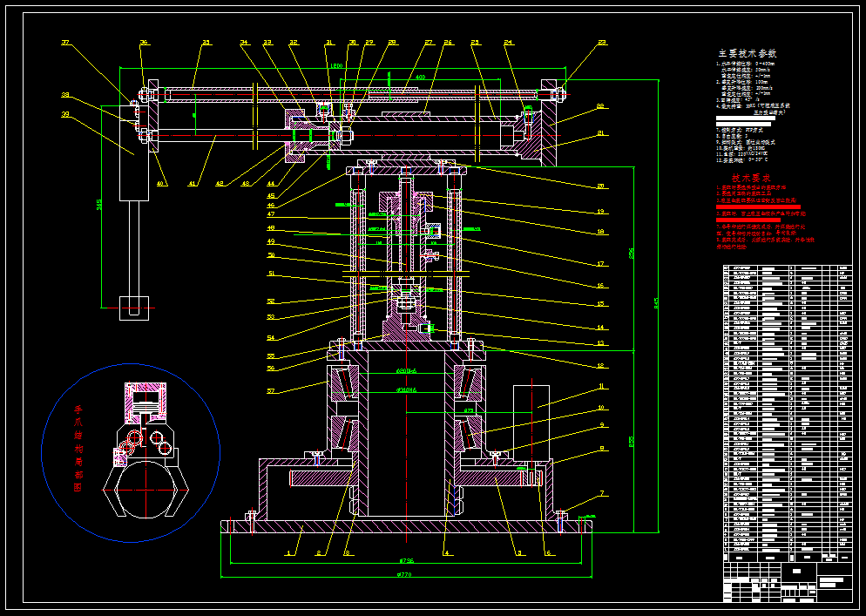Select part callout number 4
This screenshot has width=866, height=616.
tap(447, 553)
